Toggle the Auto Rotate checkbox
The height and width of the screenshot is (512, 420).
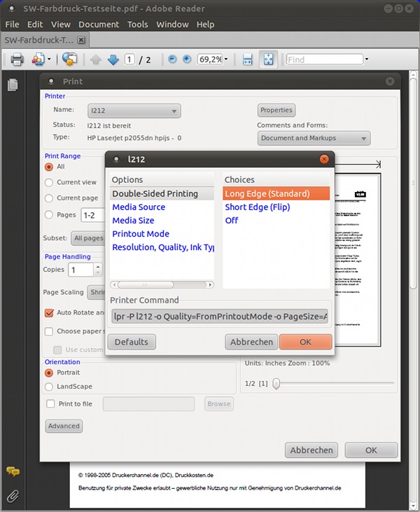(49, 313)
